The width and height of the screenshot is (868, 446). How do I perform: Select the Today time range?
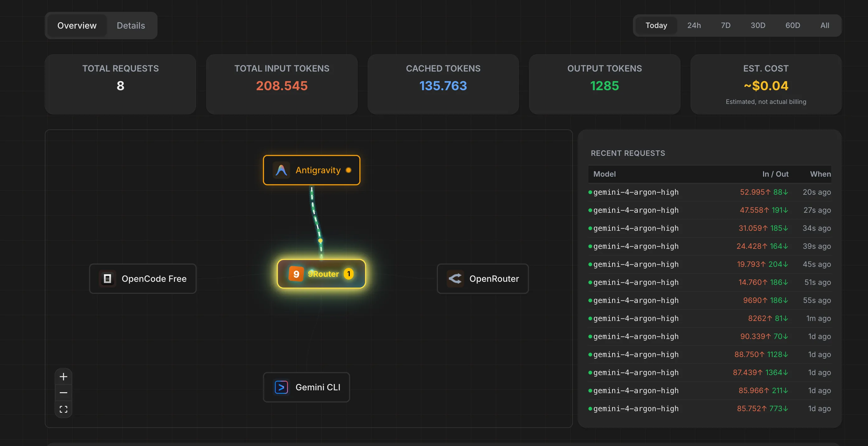click(x=656, y=25)
